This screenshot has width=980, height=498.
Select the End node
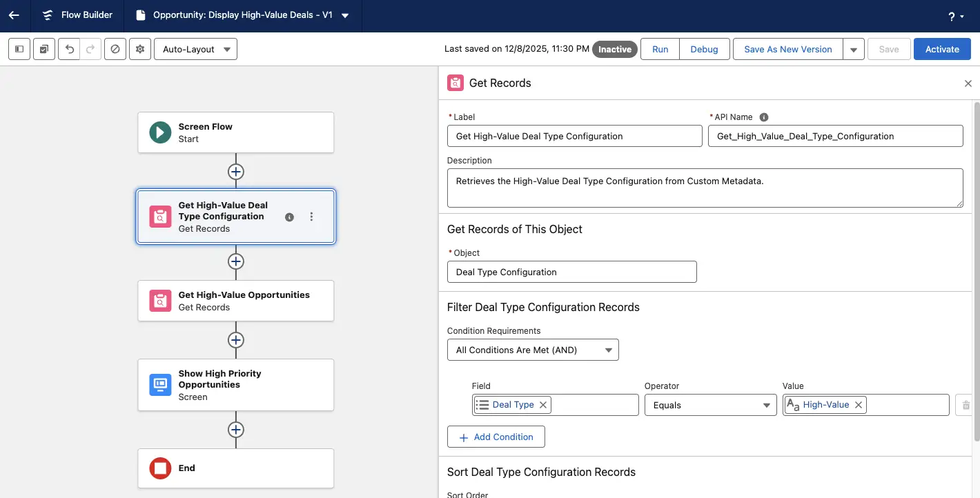[x=236, y=469]
